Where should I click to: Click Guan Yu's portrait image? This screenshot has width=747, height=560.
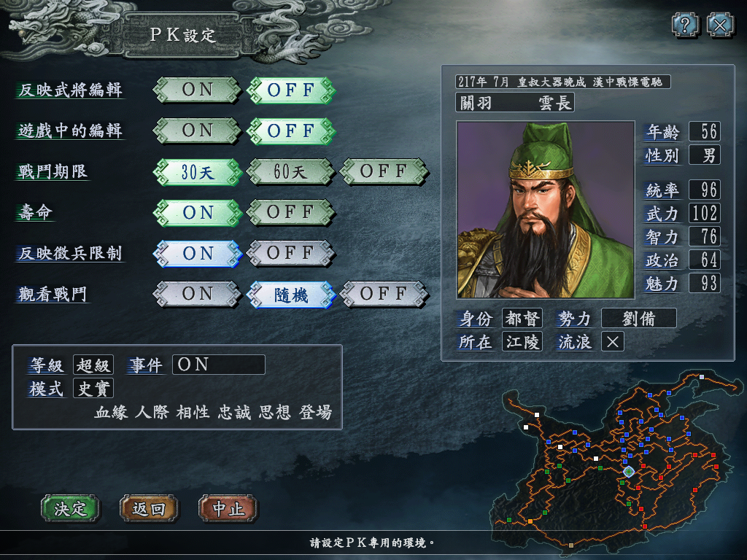click(546, 209)
